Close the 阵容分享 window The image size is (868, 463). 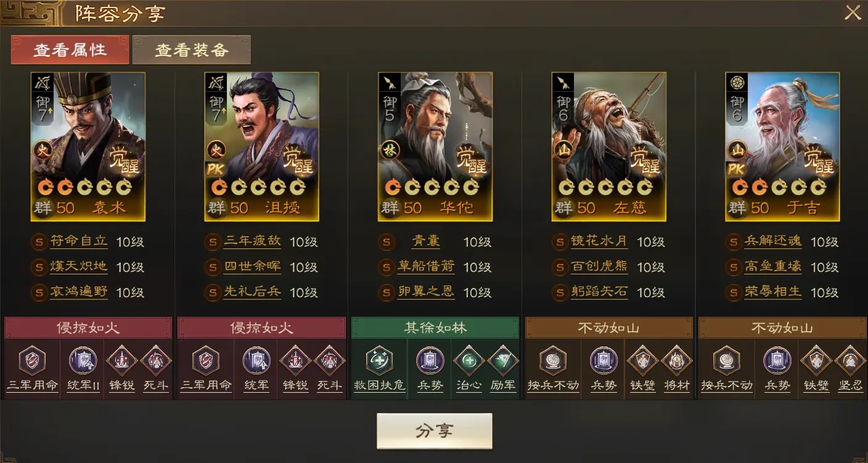[x=853, y=12]
